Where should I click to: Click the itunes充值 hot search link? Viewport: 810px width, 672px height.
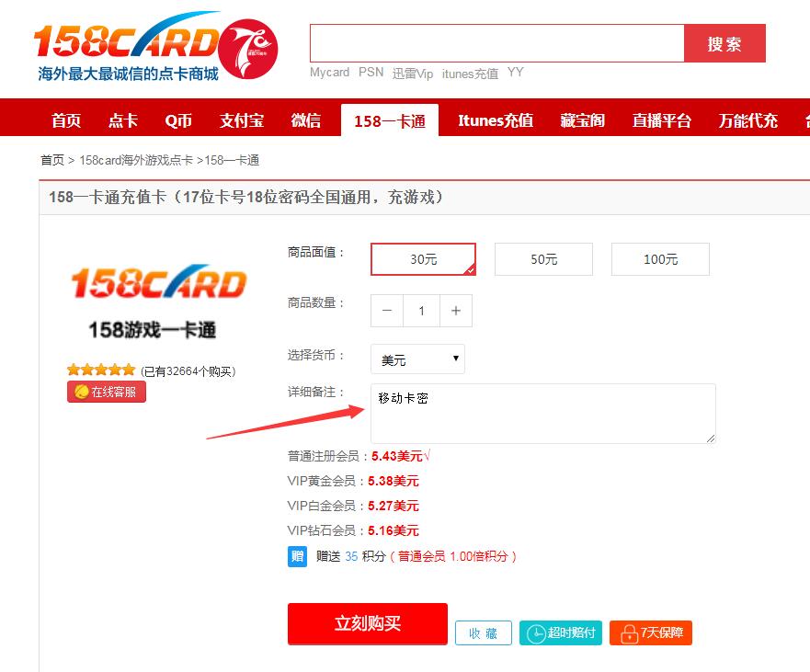click(x=470, y=74)
